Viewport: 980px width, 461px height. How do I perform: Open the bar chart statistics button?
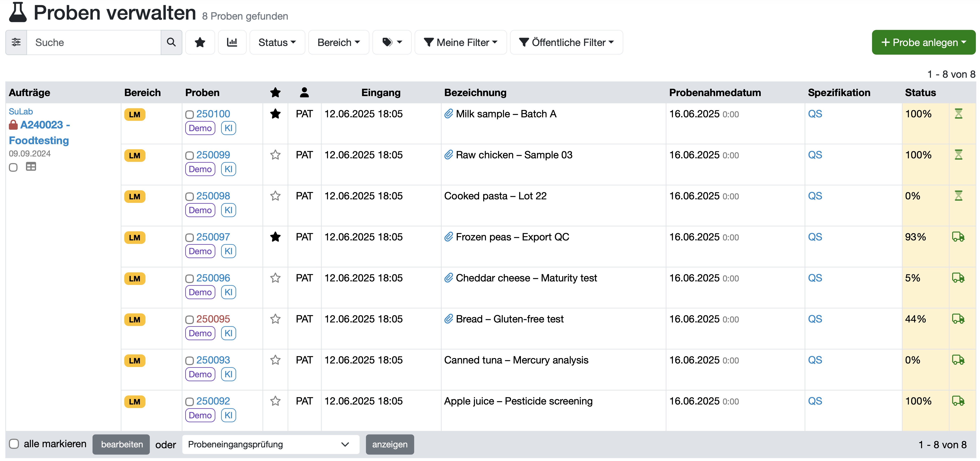(x=232, y=42)
